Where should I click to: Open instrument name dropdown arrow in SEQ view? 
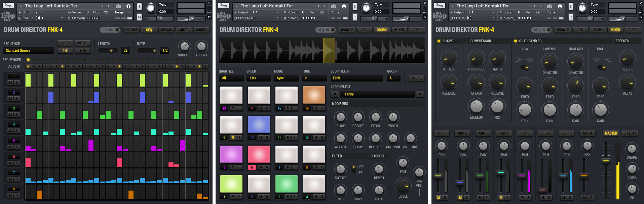(21, 6)
